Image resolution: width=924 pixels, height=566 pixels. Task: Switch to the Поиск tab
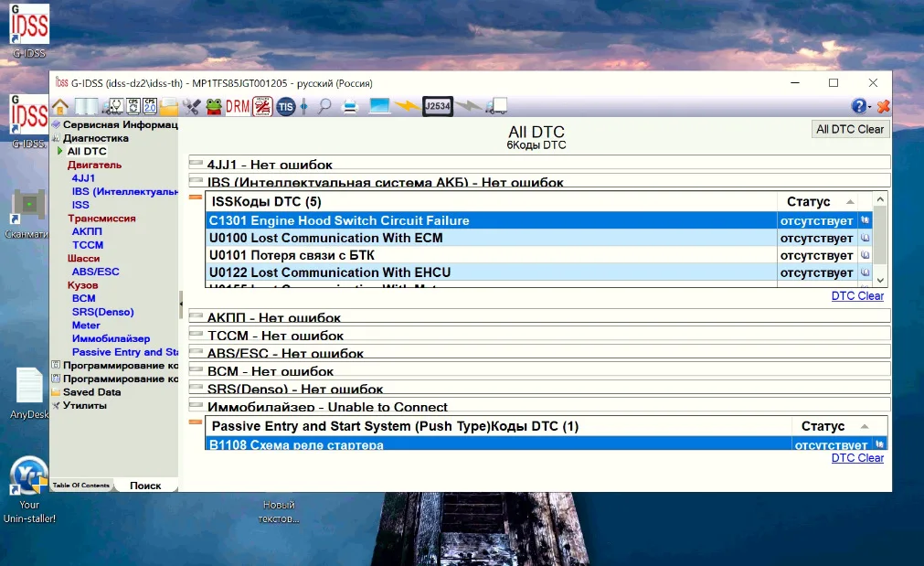145,486
